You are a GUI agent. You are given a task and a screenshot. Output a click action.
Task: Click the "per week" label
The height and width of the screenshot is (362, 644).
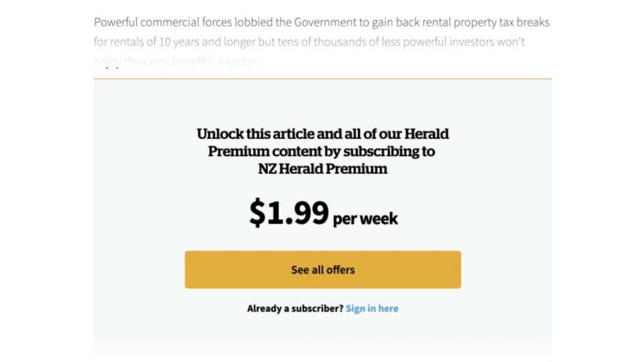365,219
